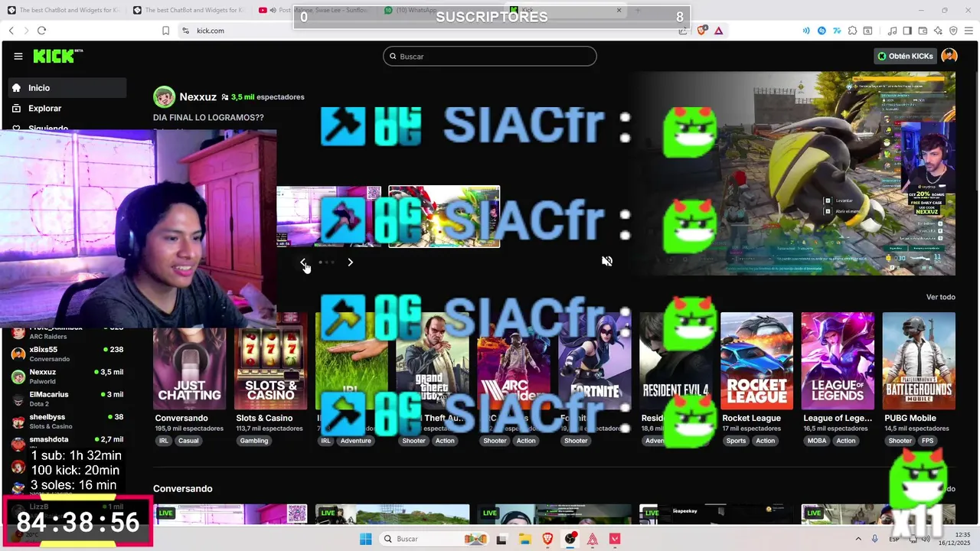
Task: Open the Kick hamburger menu
Action: tap(18, 56)
